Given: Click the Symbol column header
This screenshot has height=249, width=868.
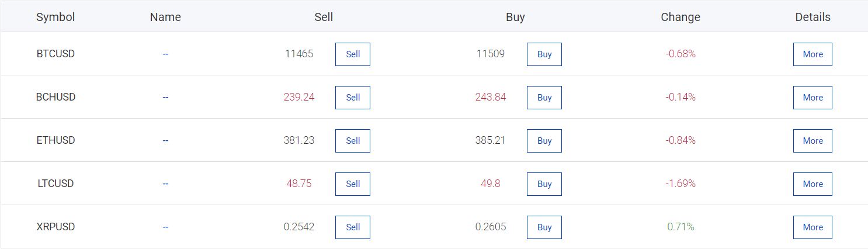Looking at the screenshot, I should [55, 17].
